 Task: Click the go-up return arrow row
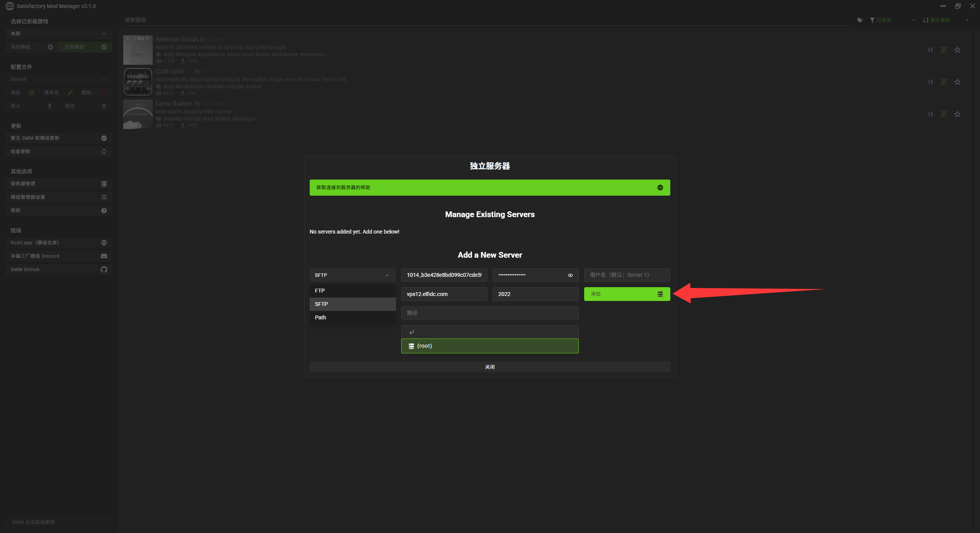[x=490, y=332]
